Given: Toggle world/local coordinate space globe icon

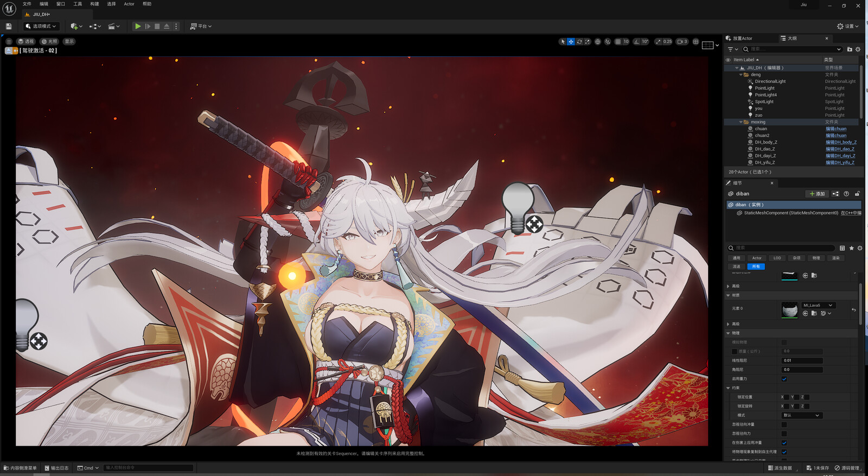Looking at the screenshot, I should tap(597, 41).
